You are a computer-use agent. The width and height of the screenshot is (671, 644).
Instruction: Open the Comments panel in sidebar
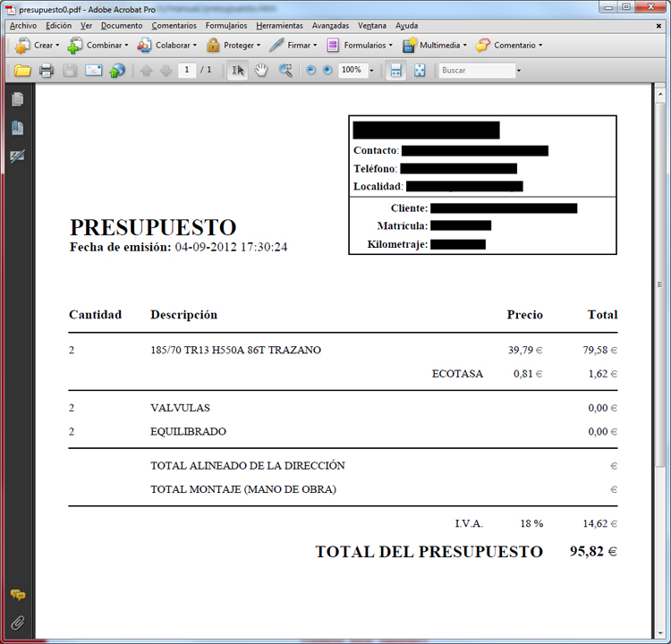click(x=18, y=595)
